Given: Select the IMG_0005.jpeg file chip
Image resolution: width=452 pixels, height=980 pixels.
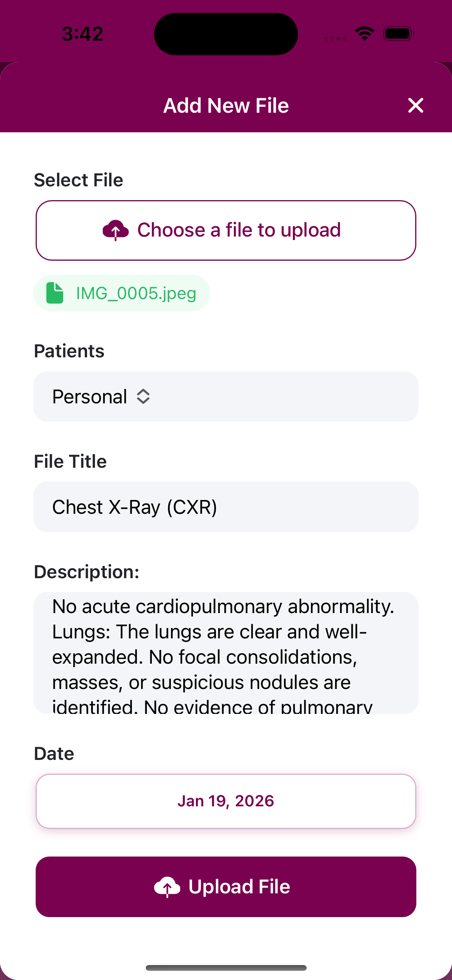Looking at the screenshot, I should pos(122,293).
